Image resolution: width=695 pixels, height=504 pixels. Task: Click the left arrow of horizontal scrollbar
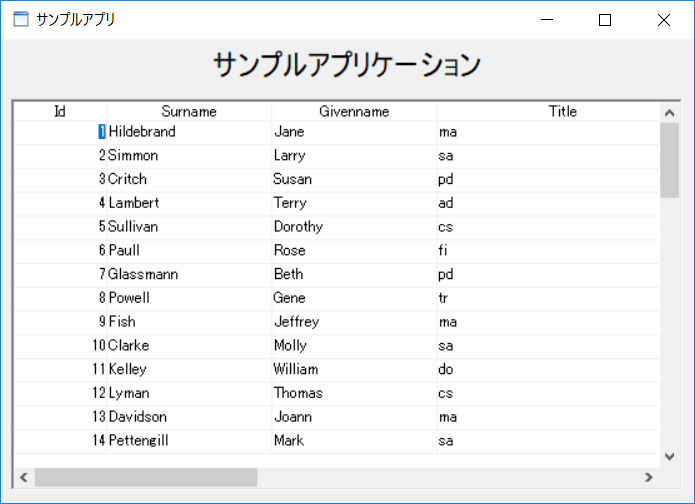[x=23, y=478]
